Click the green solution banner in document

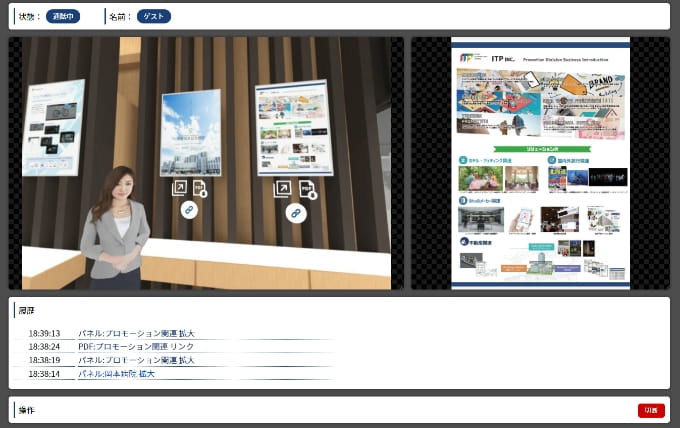click(x=541, y=147)
